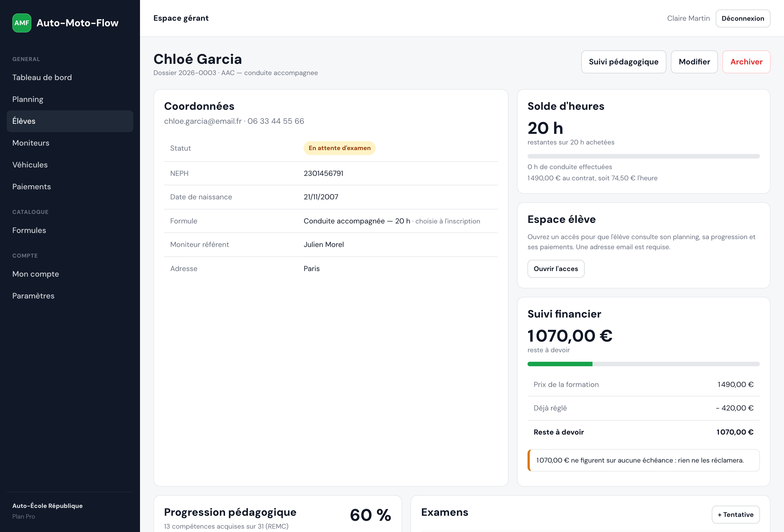Open Véhicules section
Screen dimensions: 784x532
pyautogui.click(x=70, y=165)
